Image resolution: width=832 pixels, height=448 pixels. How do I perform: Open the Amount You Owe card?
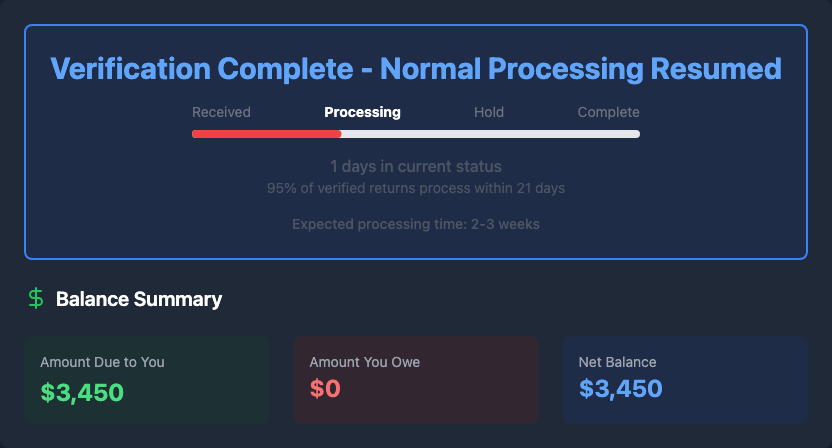(416, 380)
